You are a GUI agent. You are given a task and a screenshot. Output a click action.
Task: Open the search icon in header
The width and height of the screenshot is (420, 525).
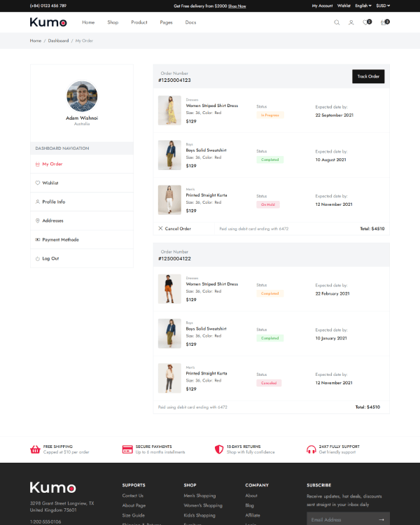point(337,22)
